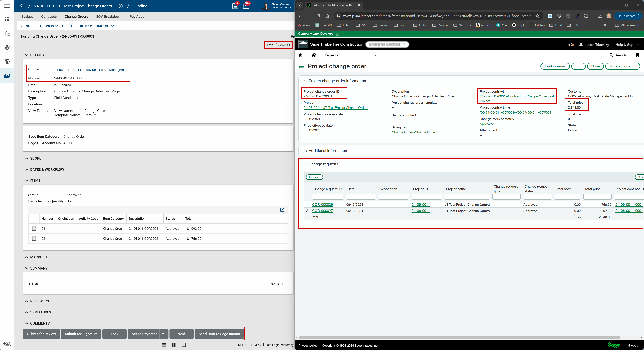Click Send Data To Sage Intacct button

219,334
